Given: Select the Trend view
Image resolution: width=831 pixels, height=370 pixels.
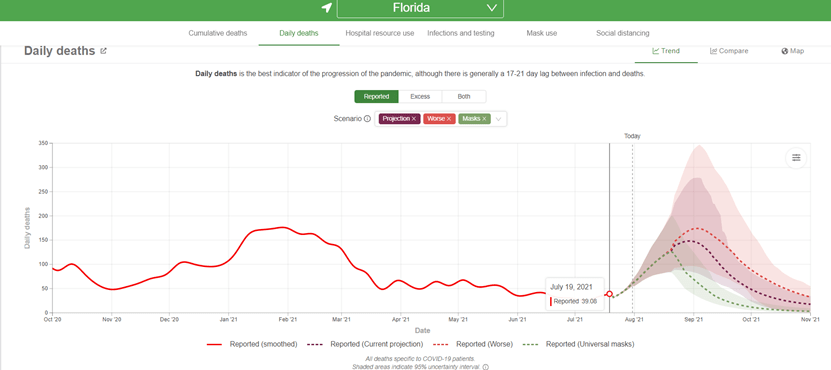Looking at the screenshot, I should [666, 51].
